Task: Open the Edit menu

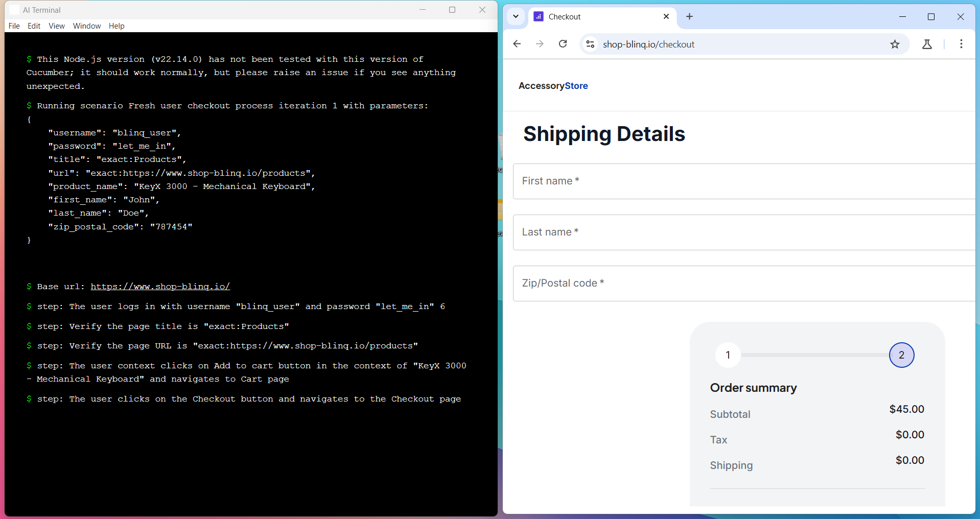Action: (34, 26)
